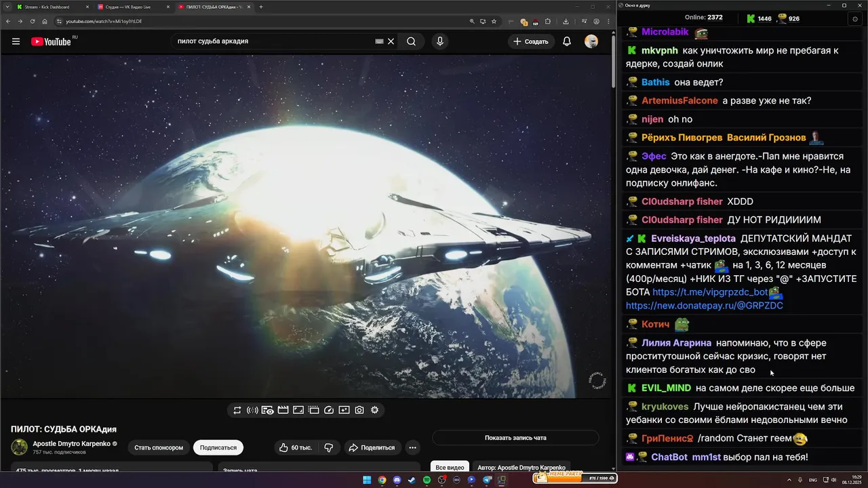Open Apostle Dmytro Karpenko channel name link
Screen dimensions: 868x488
[72, 443]
